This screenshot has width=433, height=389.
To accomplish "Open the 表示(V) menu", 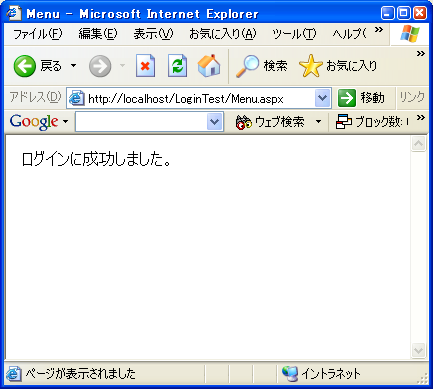I will (153, 34).
